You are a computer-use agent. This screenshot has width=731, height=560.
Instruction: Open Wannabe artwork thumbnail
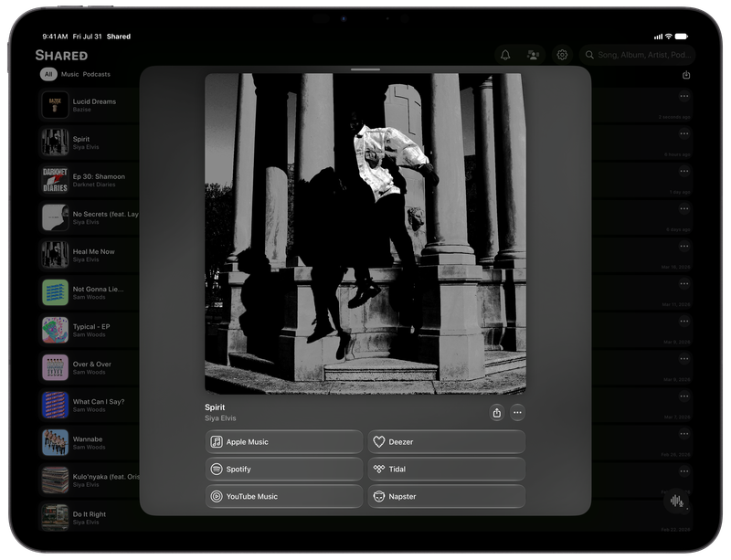pos(55,442)
